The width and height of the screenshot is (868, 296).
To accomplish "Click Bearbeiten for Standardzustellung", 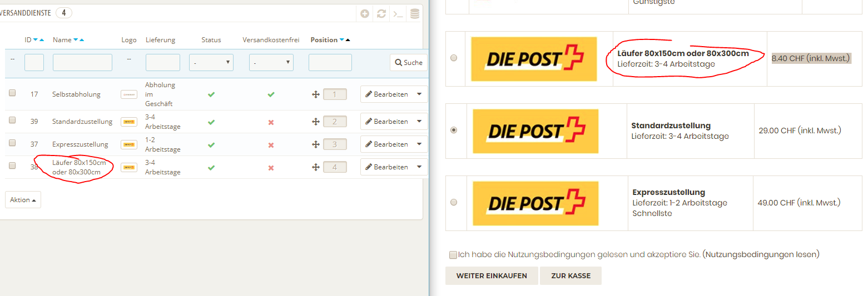I will pos(386,122).
